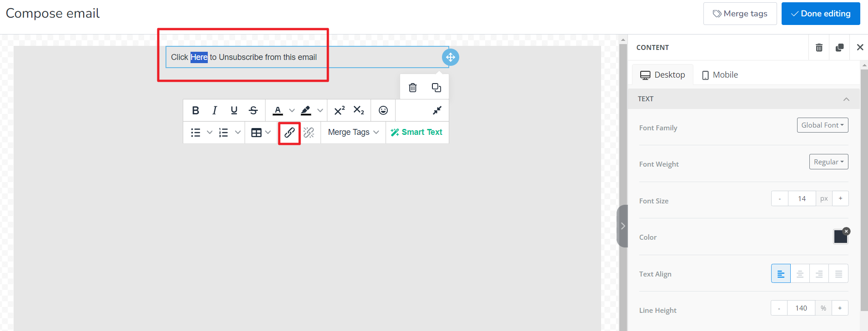Switch to the Mobile tab

click(x=720, y=75)
